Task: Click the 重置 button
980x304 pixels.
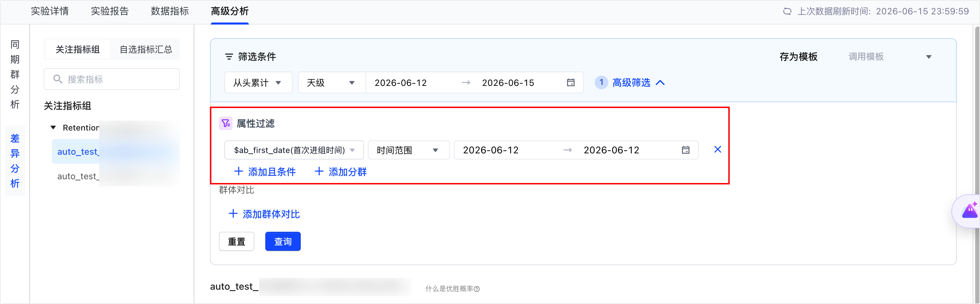Action: 237,241
